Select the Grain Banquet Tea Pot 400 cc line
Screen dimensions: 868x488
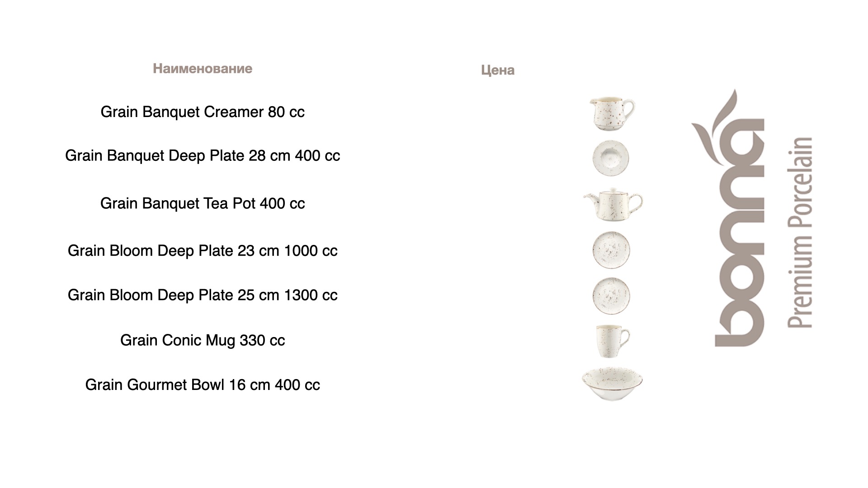[x=203, y=203]
